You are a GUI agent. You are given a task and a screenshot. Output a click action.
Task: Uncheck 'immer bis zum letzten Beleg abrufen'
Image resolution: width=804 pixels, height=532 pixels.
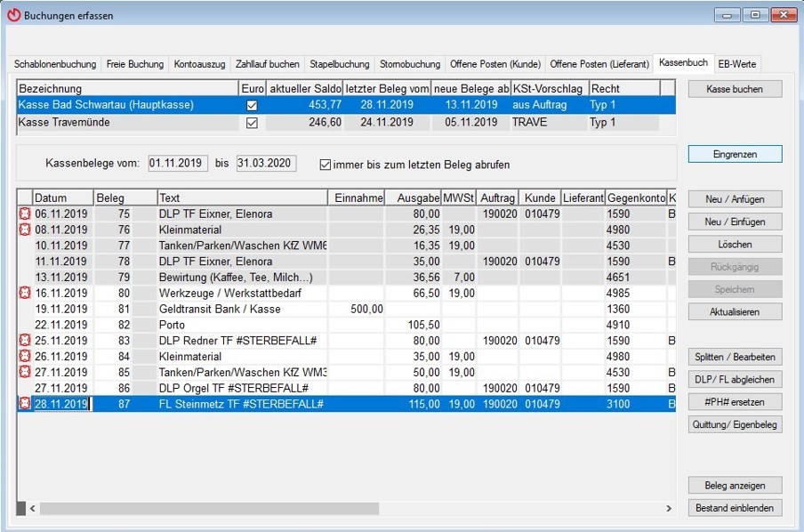(x=326, y=165)
